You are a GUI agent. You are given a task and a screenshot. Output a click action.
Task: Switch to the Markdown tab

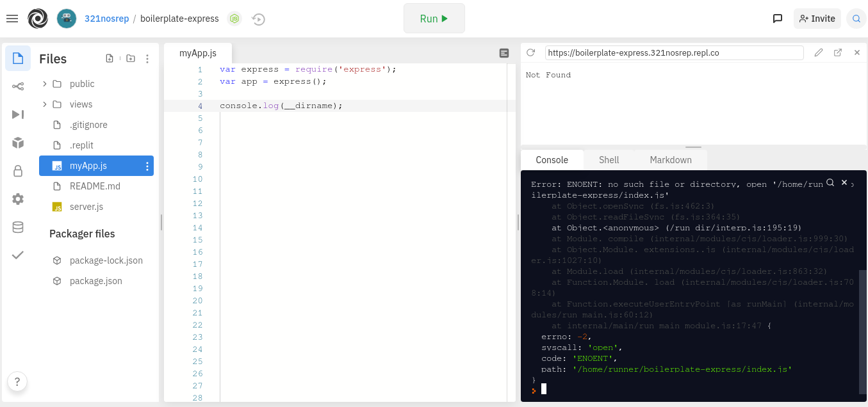(x=670, y=159)
